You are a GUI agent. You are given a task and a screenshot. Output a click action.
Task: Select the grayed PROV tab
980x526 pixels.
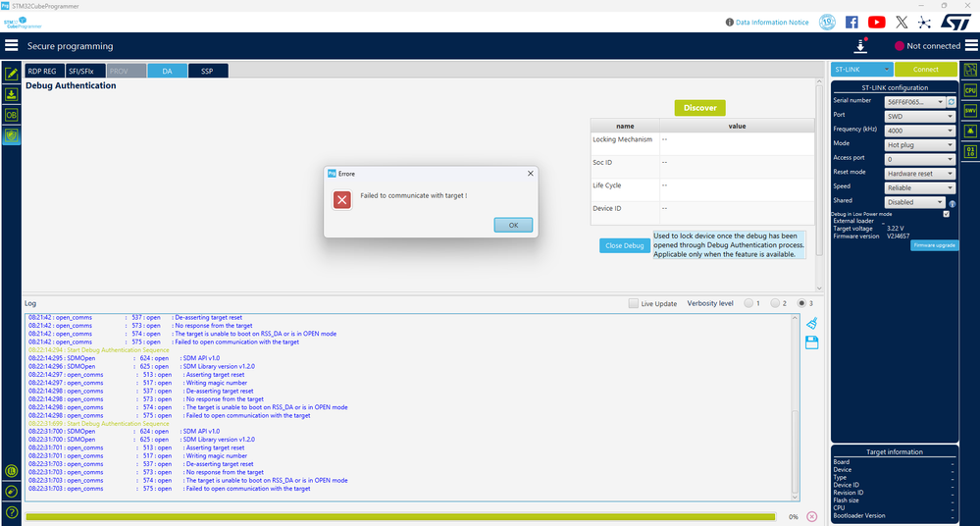pos(127,71)
